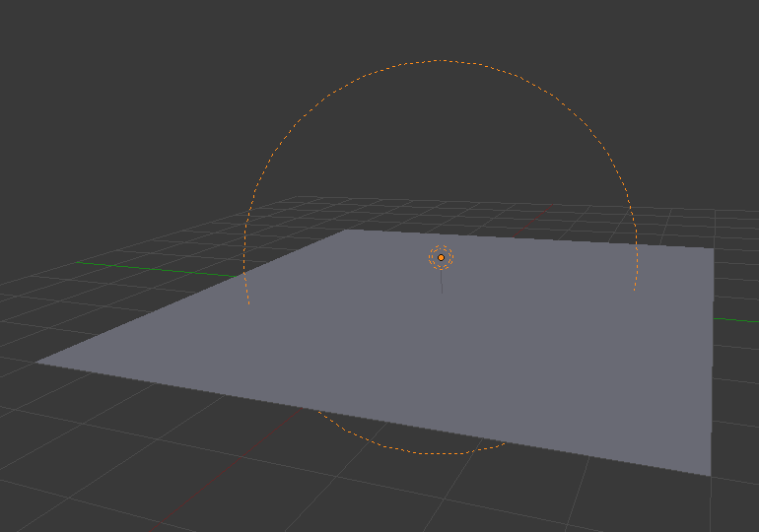Click the right edge of the plane
The height and width of the screenshot is (532, 759).
pos(711,365)
